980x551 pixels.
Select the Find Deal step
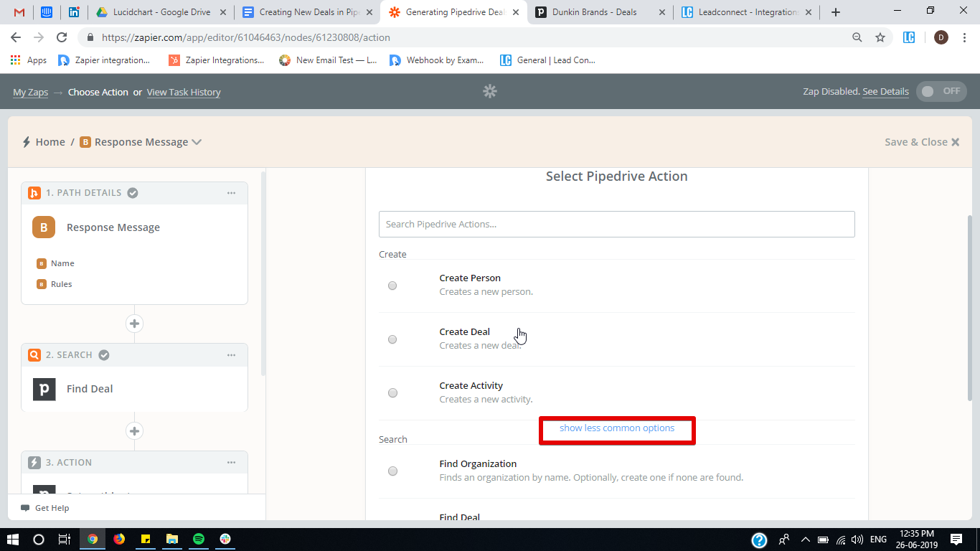[x=134, y=389]
